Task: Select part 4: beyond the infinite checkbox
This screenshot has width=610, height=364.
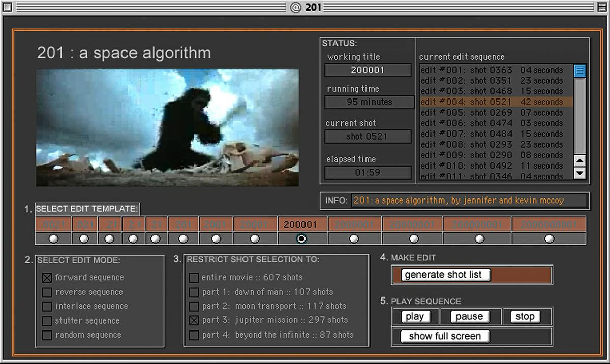Action: pos(194,335)
